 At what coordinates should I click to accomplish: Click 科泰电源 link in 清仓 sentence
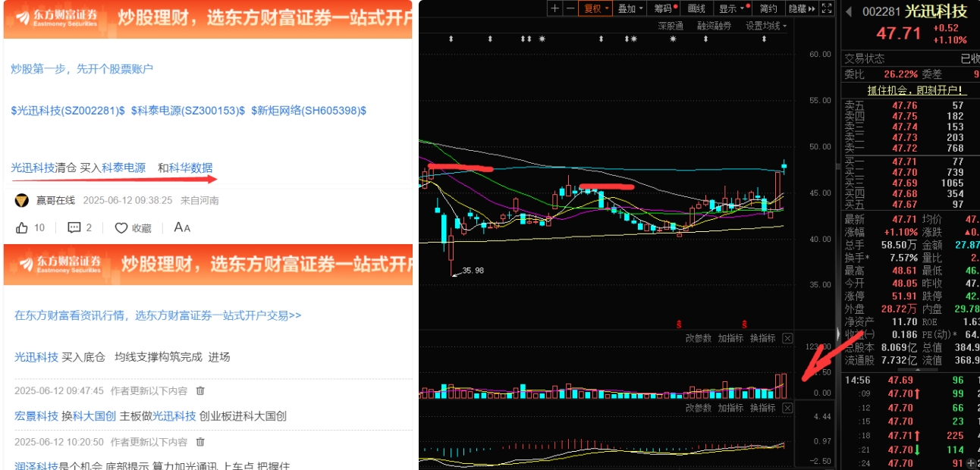124,168
